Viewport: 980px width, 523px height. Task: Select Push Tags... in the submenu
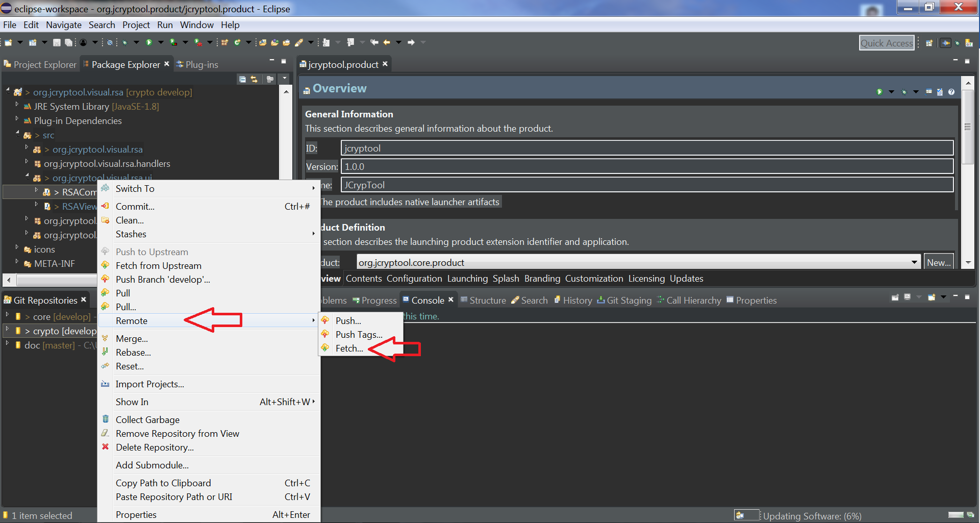[359, 334]
